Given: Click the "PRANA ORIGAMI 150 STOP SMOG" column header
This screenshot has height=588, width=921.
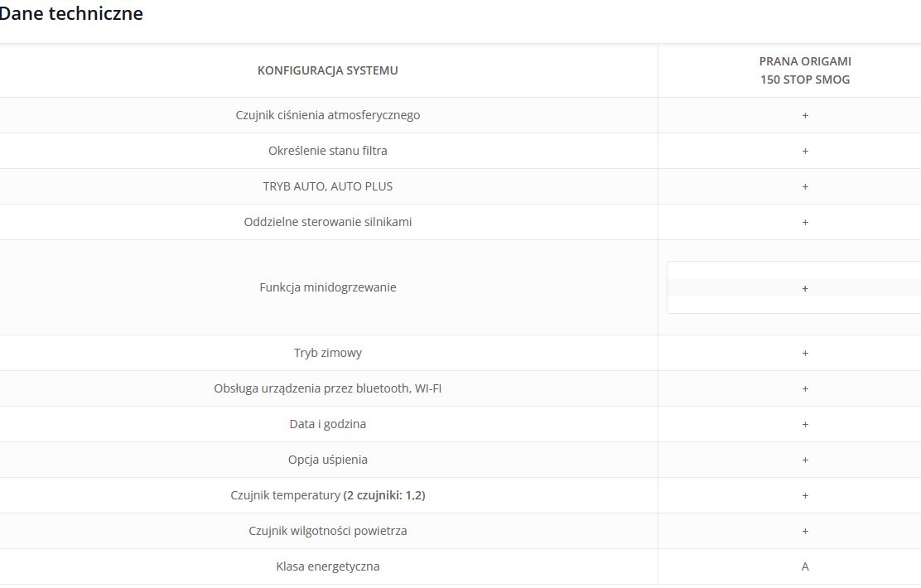Looking at the screenshot, I should pos(804,70).
